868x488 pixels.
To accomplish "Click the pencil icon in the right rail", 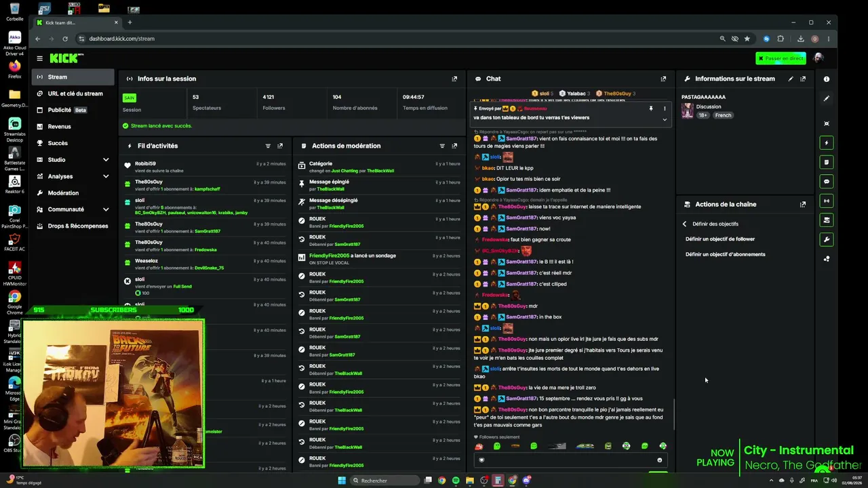I will 827,98.
